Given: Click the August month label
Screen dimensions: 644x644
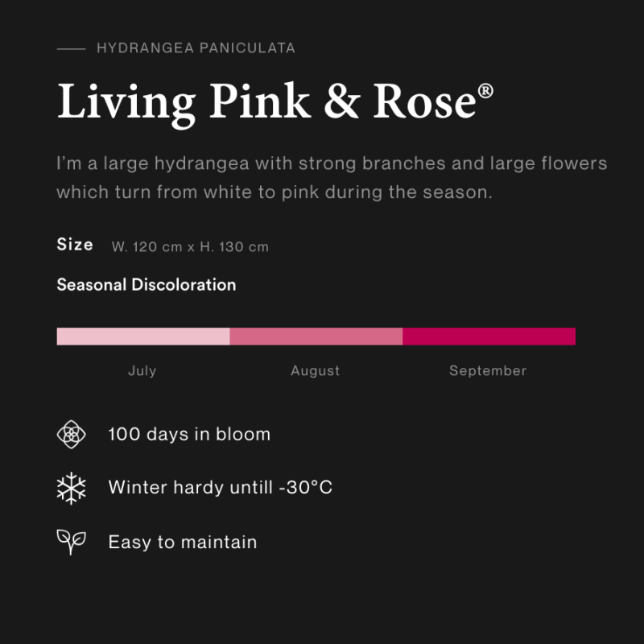Looking at the screenshot, I should (x=316, y=371).
